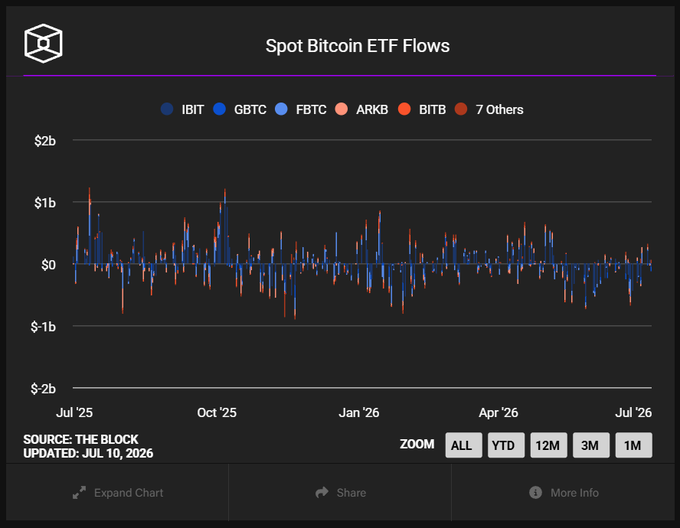Click the Apr '26 axis label
This screenshot has height=528, width=680.
[498, 412]
